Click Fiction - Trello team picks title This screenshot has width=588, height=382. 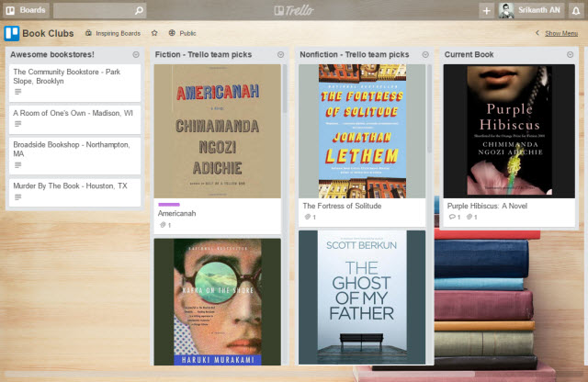[x=203, y=55]
